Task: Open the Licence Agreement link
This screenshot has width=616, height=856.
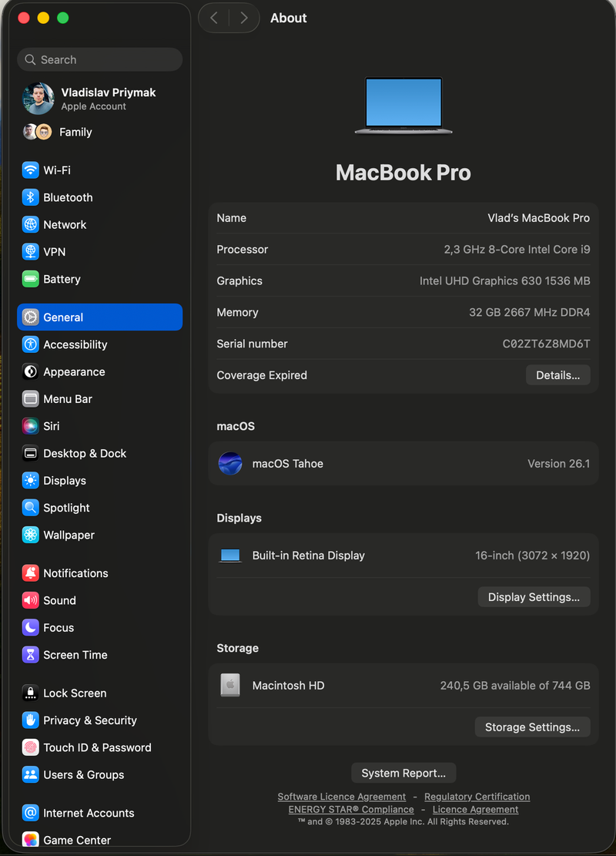Action: (475, 809)
